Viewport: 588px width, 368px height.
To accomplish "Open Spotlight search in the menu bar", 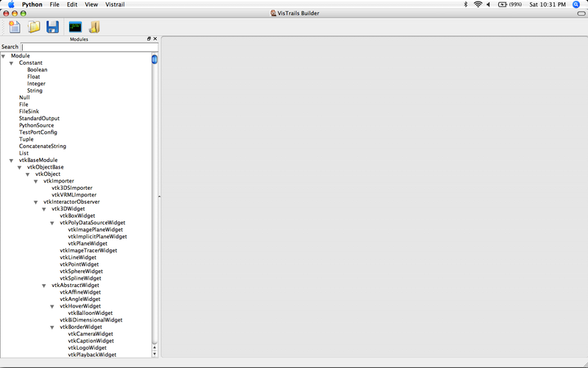I will 578,4.
